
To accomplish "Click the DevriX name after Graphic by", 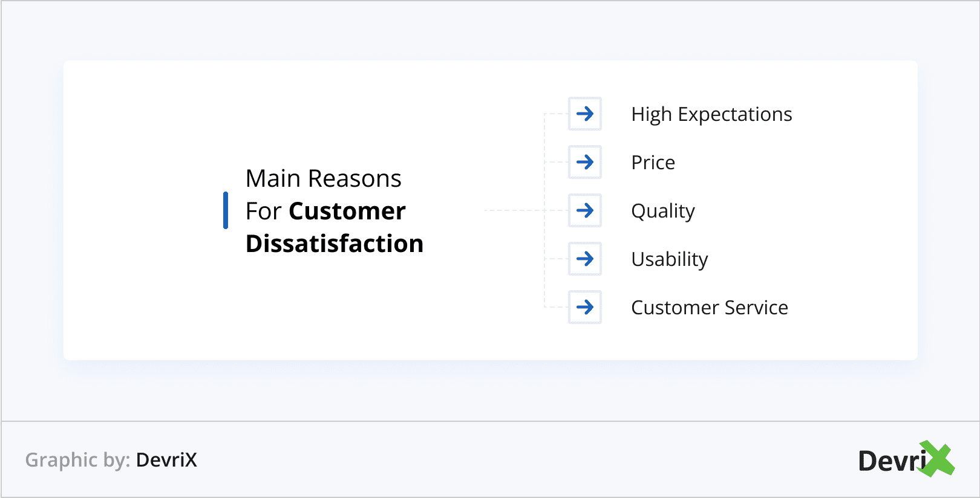I will 166,460.
